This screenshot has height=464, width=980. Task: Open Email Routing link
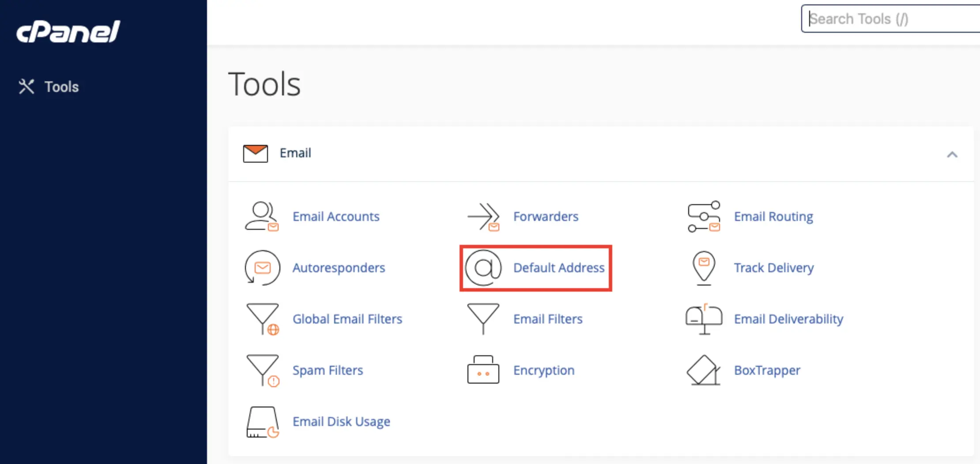tap(773, 217)
